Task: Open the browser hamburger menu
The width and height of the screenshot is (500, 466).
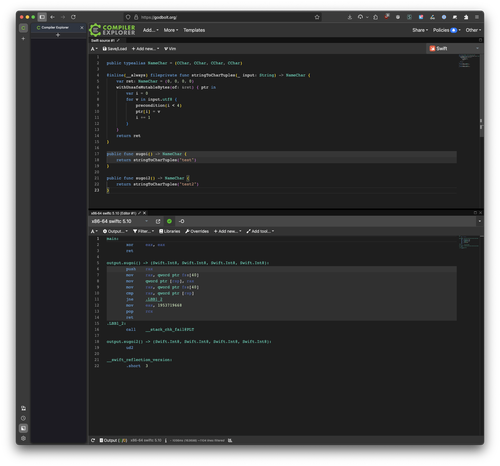Action: (477, 17)
